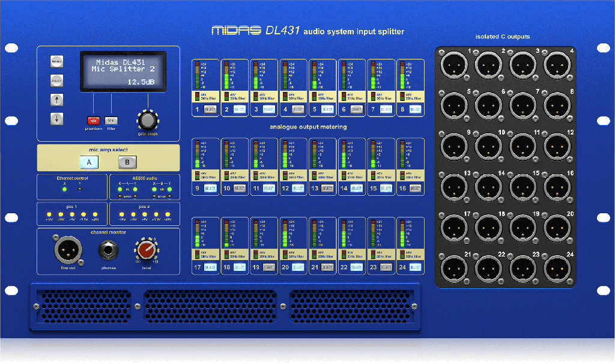
Task: Click isolated C output XLR connector 3
Action: click(x=523, y=65)
